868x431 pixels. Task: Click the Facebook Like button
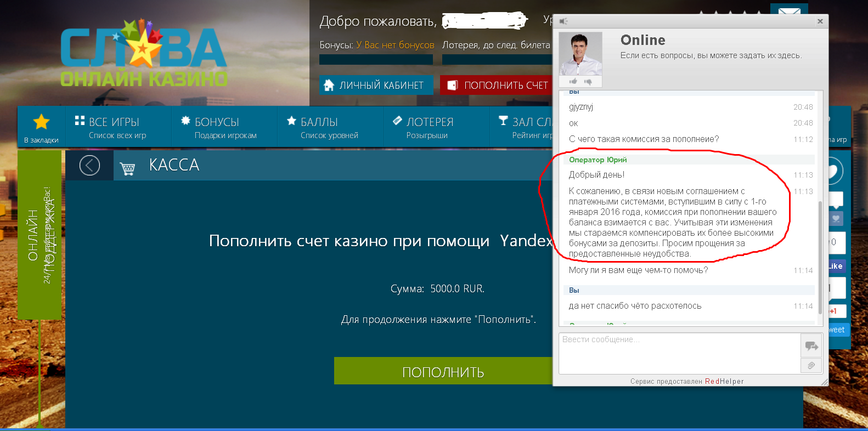tap(836, 266)
